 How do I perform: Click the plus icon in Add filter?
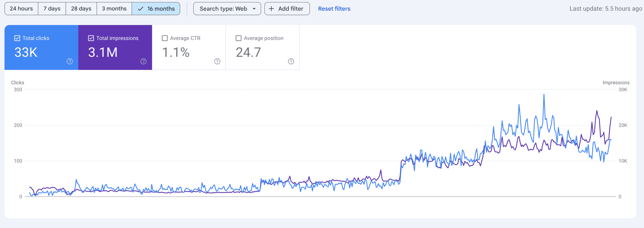(271, 9)
